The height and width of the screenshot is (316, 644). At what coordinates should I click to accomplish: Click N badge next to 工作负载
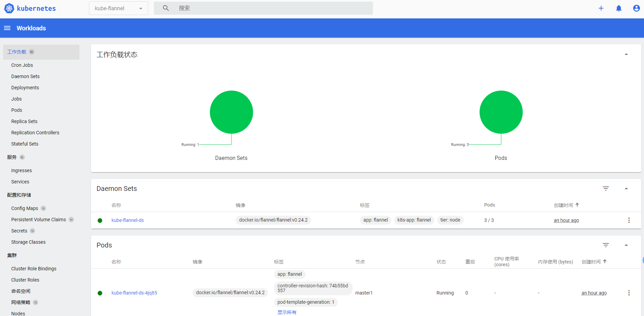click(x=32, y=52)
